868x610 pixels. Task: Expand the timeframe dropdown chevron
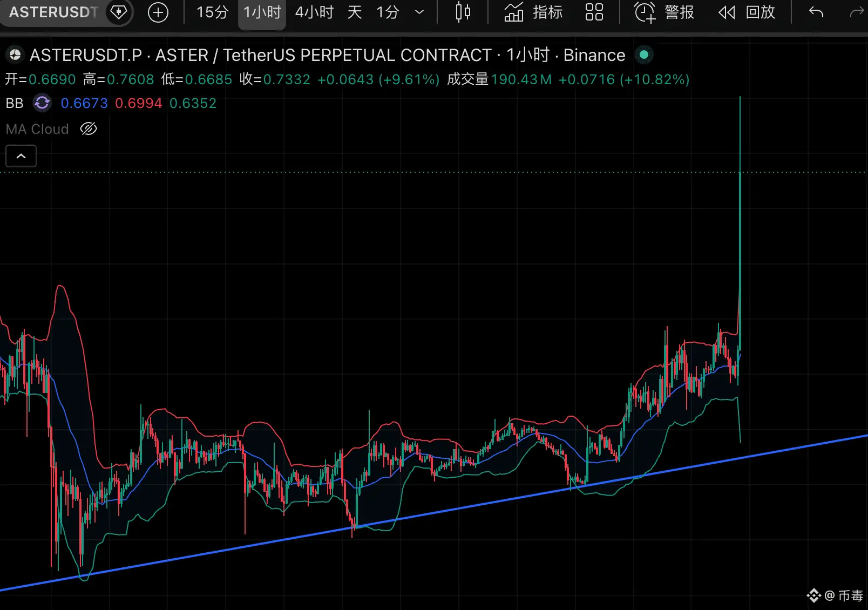click(x=419, y=12)
